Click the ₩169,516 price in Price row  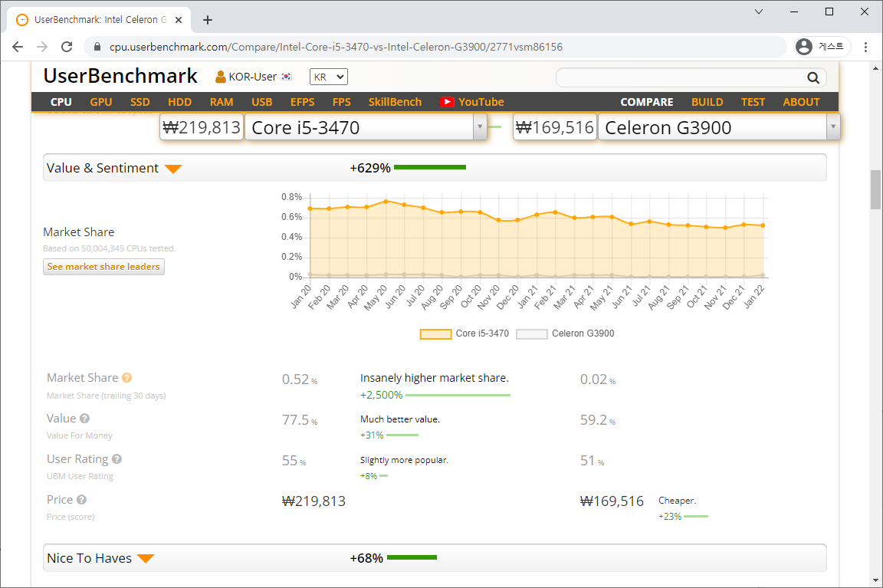tap(612, 501)
